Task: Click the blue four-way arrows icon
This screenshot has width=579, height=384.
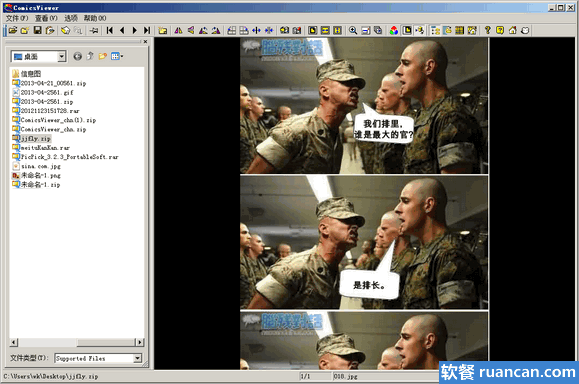Action: [269, 30]
